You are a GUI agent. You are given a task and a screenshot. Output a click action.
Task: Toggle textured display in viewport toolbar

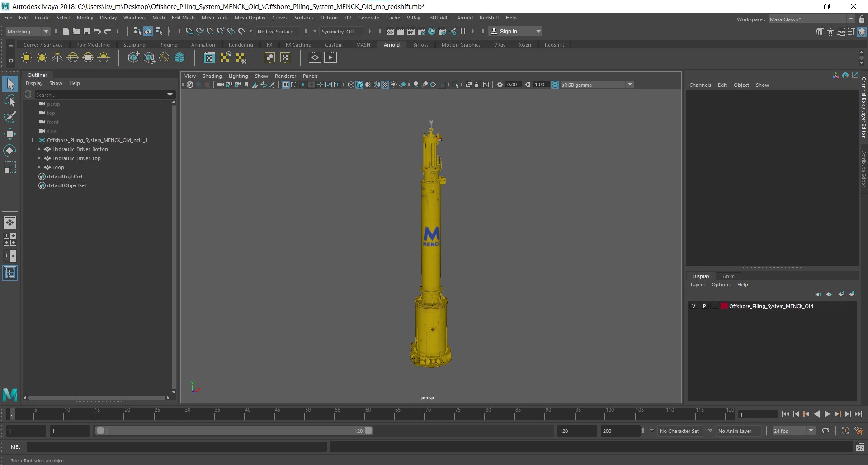click(385, 85)
